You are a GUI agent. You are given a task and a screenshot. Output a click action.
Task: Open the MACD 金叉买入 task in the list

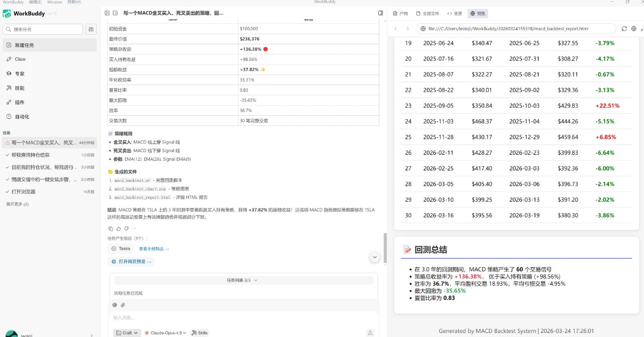(49, 143)
